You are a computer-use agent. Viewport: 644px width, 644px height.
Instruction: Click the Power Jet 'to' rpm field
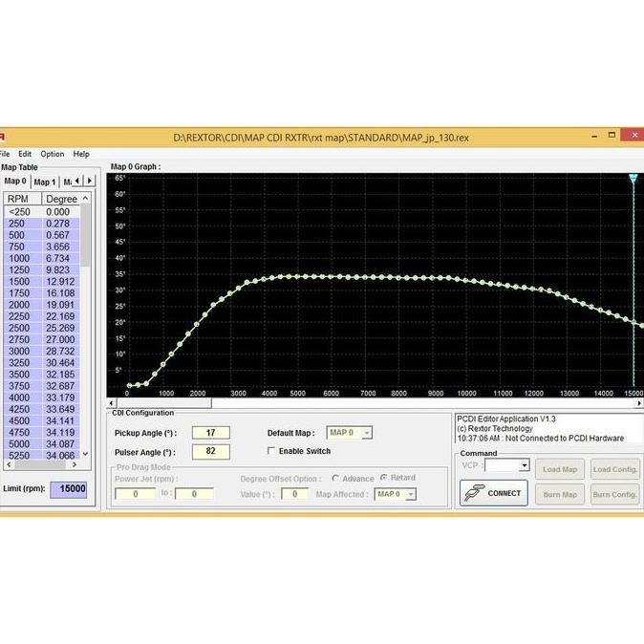pos(194,494)
